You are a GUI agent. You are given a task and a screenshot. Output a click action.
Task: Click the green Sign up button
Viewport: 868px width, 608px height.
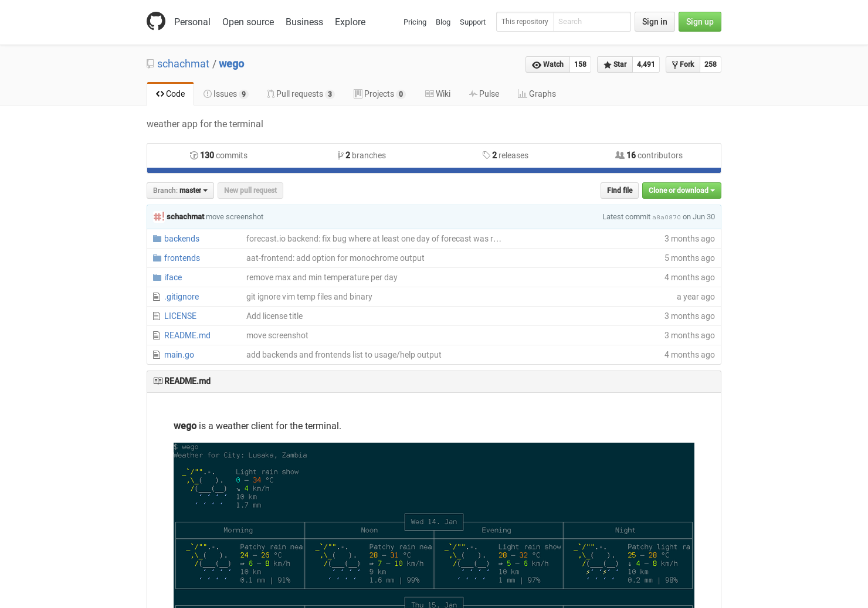pyautogui.click(x=700, y=22)
